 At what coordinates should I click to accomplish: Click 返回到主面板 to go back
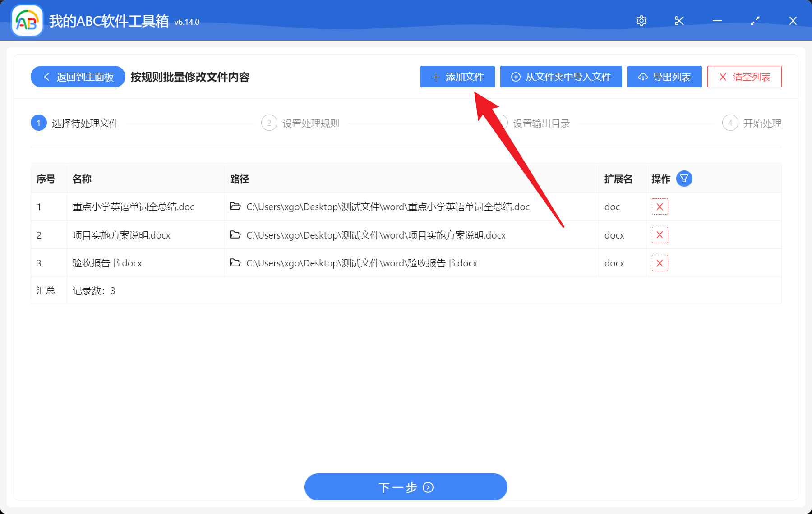pos(77,77)
